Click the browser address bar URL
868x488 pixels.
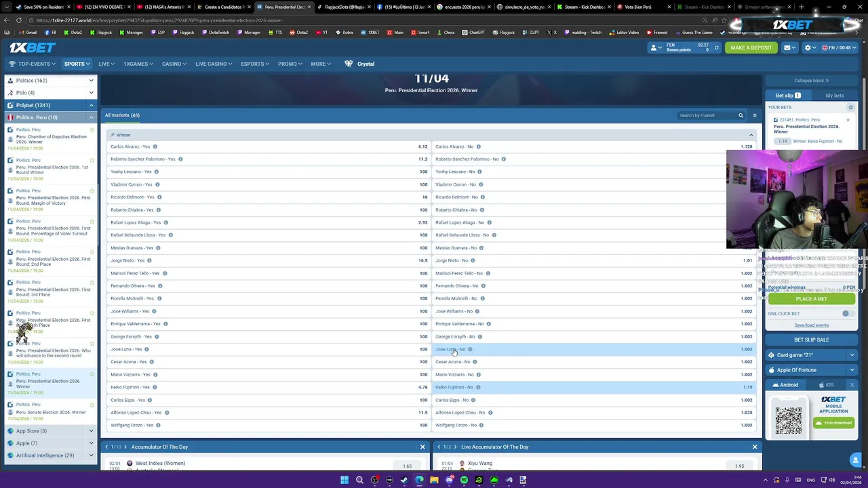point(160,20)
